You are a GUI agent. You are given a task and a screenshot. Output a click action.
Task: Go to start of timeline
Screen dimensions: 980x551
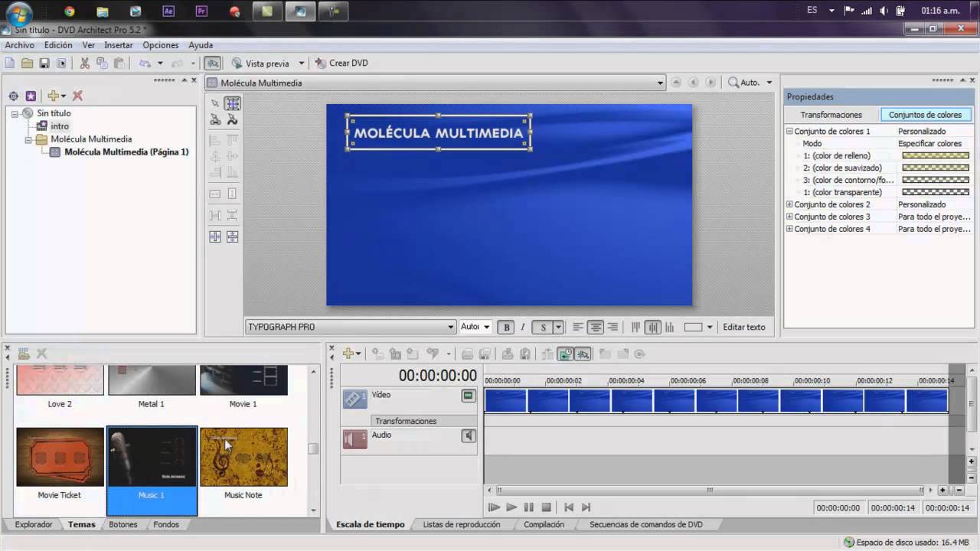(x=569, y=507)
